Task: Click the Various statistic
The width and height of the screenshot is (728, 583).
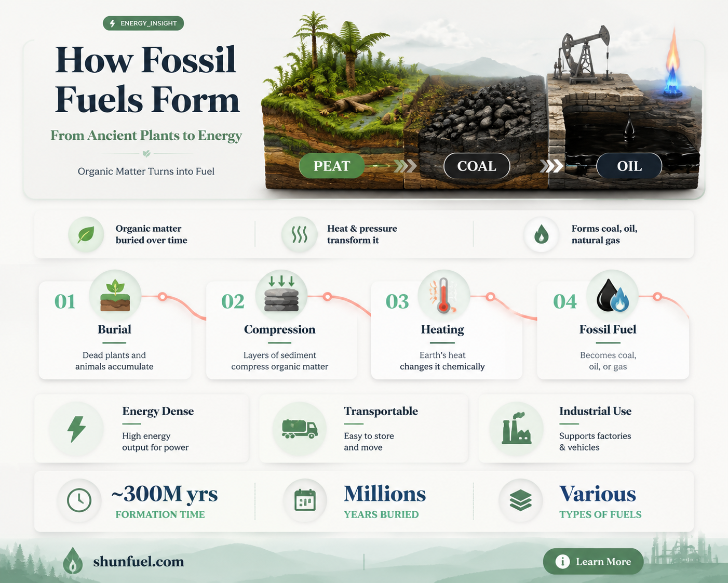Action: pos(598,494)
